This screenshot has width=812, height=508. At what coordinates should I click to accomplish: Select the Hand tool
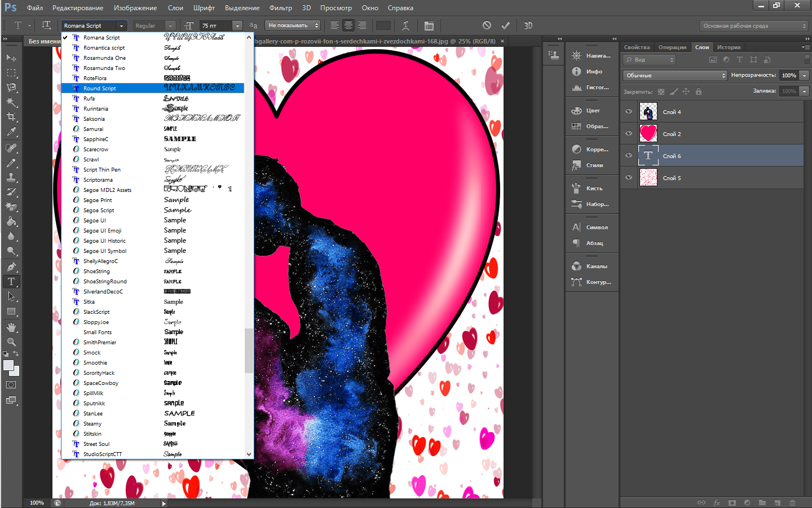(11, 327)
